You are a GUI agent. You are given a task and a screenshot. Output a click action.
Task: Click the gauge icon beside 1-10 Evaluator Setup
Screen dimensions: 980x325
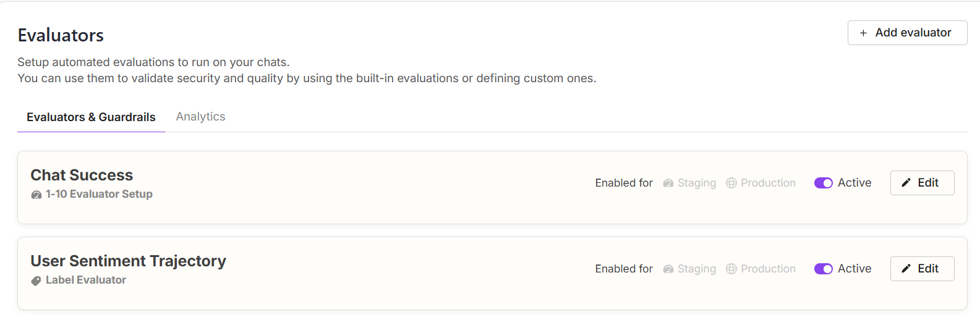[x=36, y=195]
